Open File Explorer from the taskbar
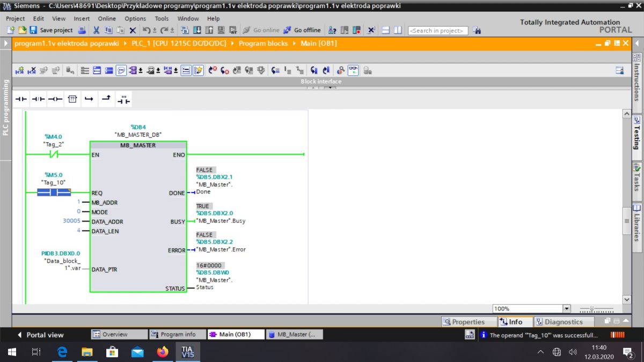This screenshot has width=644, height=362. 87,352
